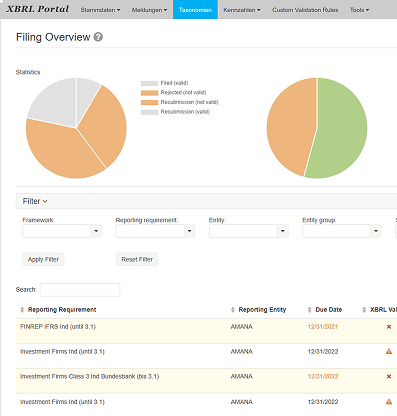Click the last Investment Firms Ind warning triangle
Image resolution: width=397 pixels, height=416 pixels.
click(x=389, y=402)
